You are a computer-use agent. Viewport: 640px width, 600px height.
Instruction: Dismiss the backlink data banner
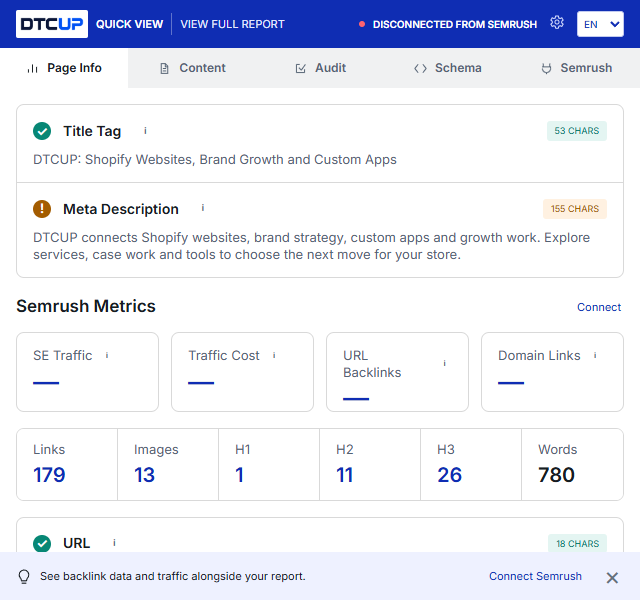click(x=612, y=578)
